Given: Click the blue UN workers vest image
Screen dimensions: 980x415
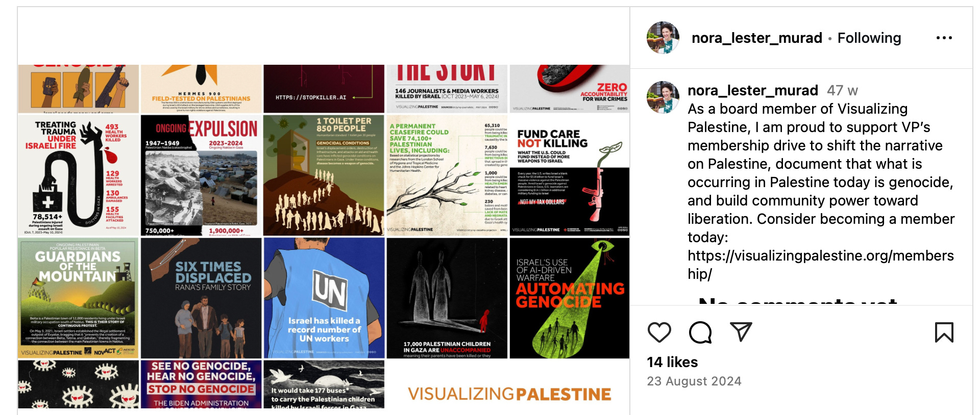Looking at the screenshot, I should pos(324,298).
